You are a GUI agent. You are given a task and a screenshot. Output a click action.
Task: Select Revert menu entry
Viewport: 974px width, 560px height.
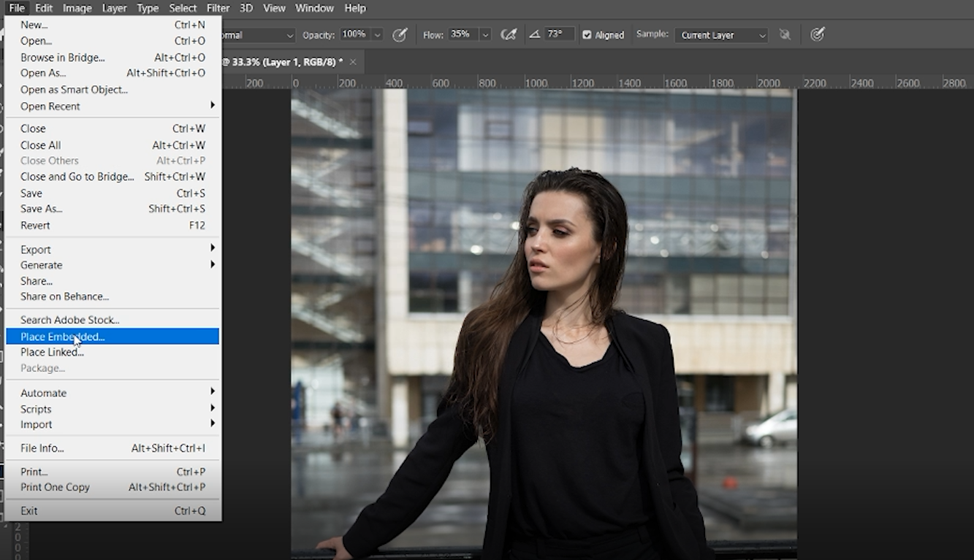coord(113,225)
